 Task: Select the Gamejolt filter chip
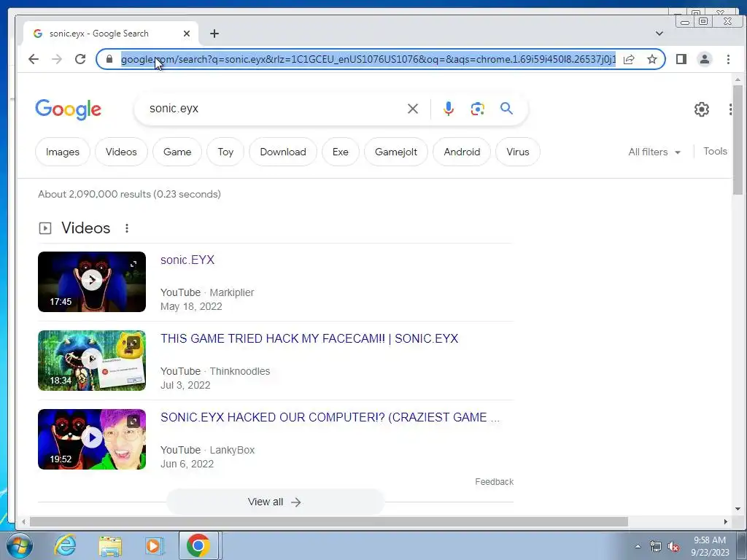pos(396,152)
